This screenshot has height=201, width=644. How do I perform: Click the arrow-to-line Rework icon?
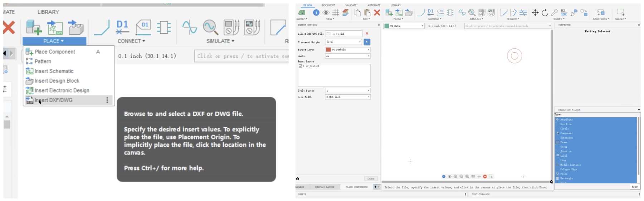(513, 13)
